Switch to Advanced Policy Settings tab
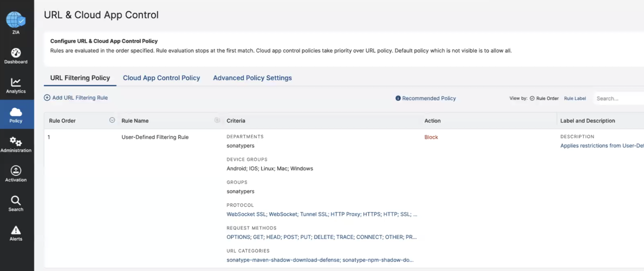 point(252,78)
